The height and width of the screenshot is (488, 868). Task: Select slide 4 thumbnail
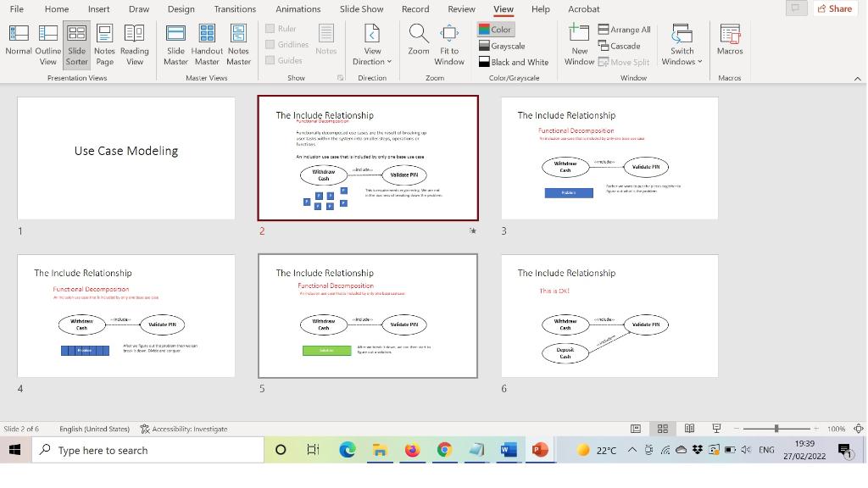click(126, 316)
